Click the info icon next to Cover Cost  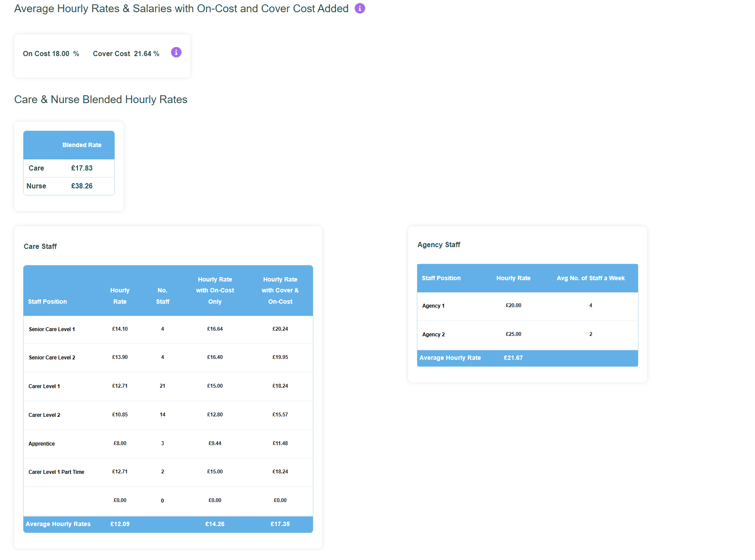(176, 52)
